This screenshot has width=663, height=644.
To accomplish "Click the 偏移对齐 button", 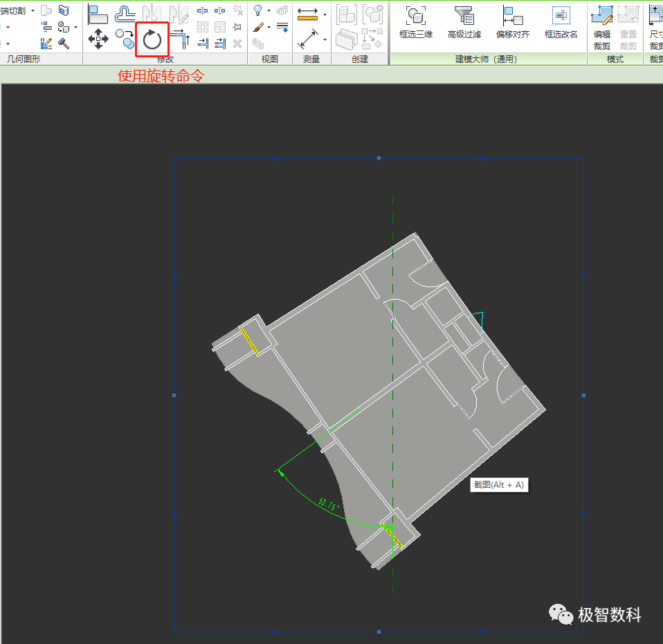I will pos(512,22).
